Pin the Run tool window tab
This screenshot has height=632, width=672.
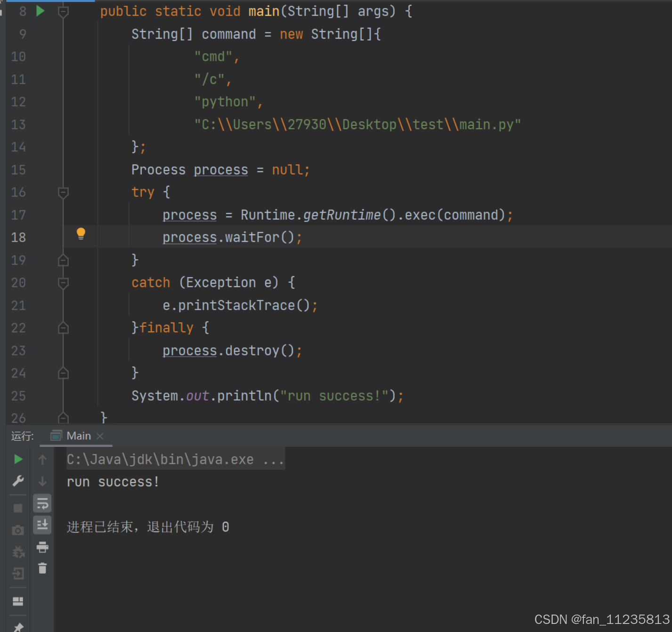pos(18,627)
